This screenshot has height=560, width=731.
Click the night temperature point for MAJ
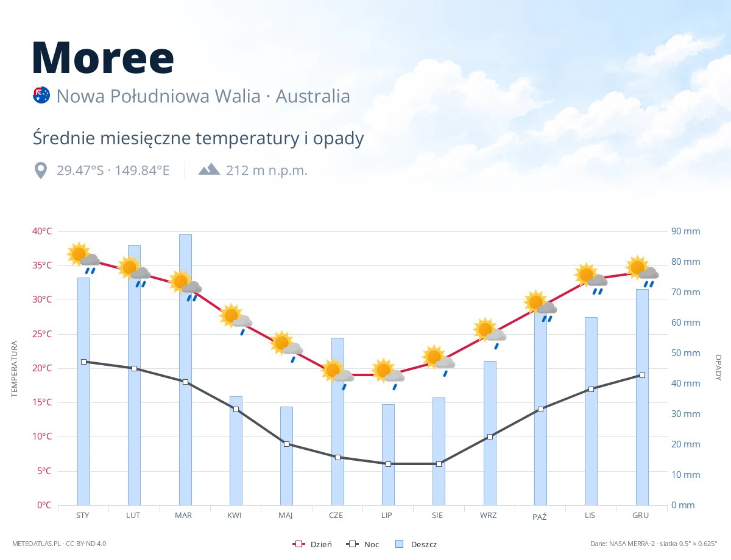coord(286,444)
